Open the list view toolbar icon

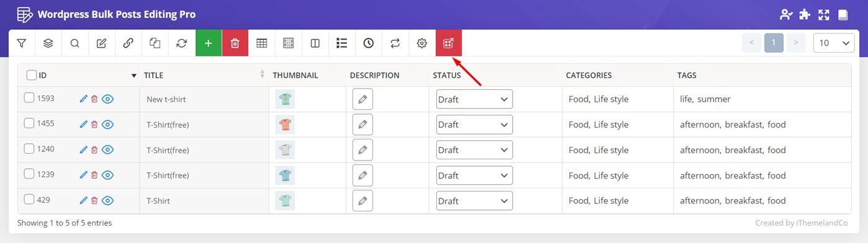[342, 43]
